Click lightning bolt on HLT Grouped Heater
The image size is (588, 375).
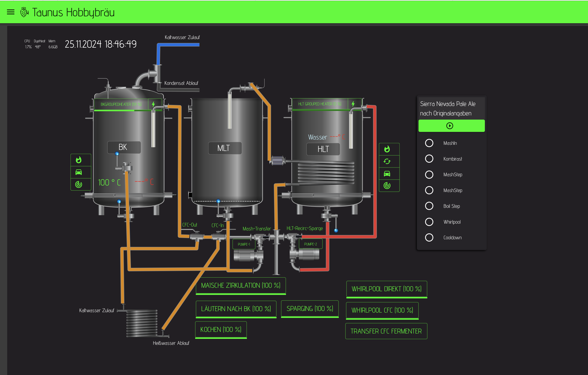(353, 104)
